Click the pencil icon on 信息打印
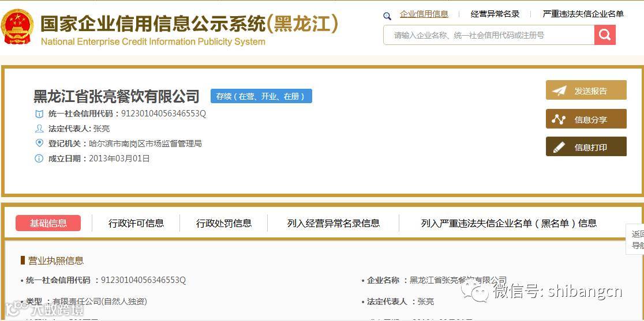644x321 pixels. tap(559, 147)
